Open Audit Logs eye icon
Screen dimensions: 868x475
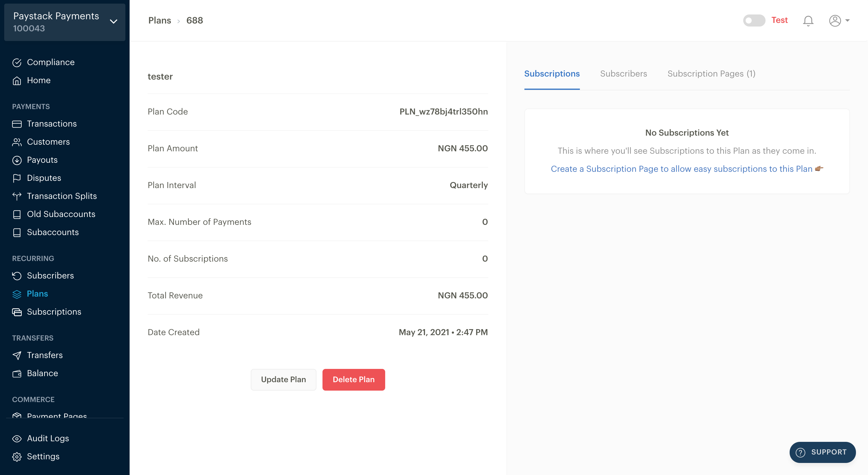(x=17, y=439)
